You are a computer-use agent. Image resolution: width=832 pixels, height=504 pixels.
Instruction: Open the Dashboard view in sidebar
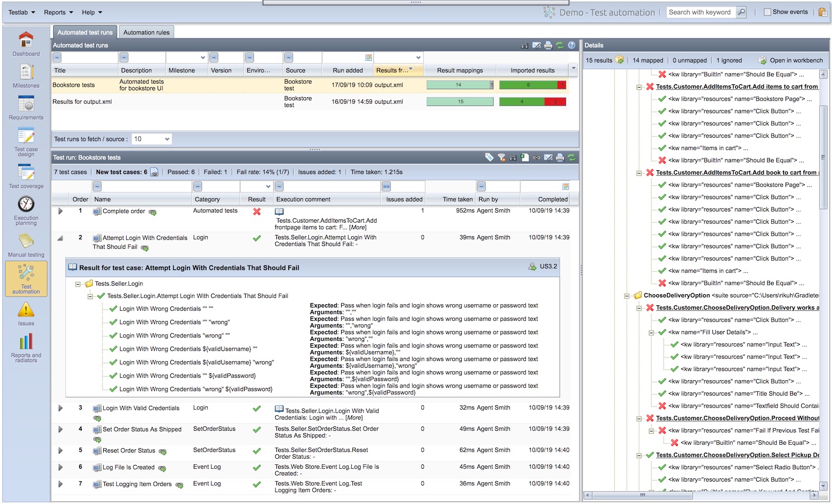pyautogui.click(x=26, y=44)
